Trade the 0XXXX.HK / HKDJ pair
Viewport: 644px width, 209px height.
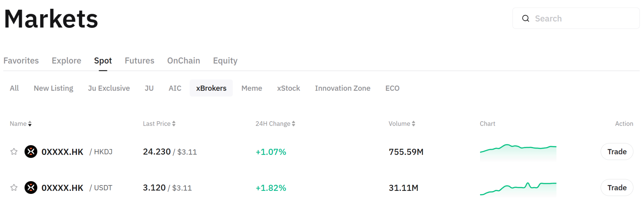pyautogui.click(x=617, y=152)
